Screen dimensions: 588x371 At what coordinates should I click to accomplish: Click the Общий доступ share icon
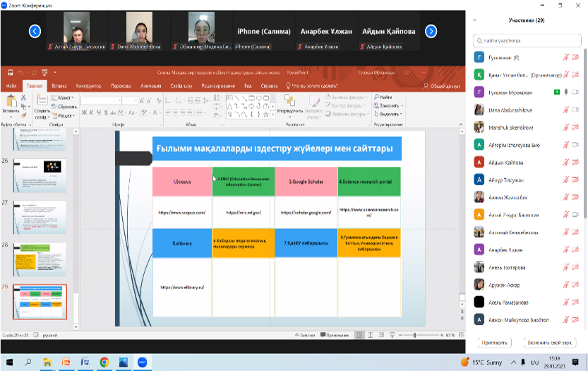pyautogui.click(x=442, y=86)
